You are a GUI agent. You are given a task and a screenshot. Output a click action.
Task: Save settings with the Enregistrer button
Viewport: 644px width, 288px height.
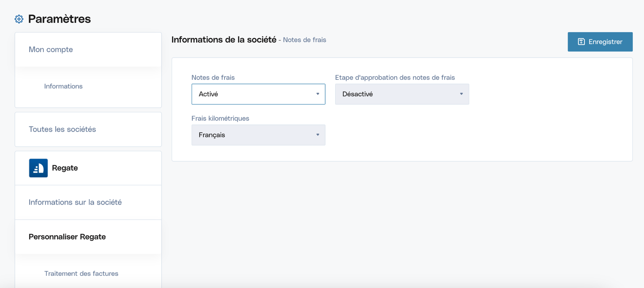[600, 42]
